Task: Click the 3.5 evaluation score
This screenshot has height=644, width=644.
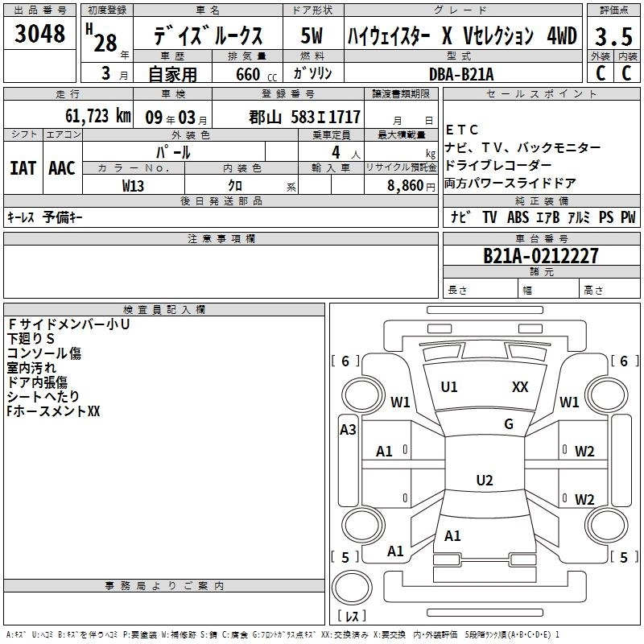Action: tap(612, 36)
